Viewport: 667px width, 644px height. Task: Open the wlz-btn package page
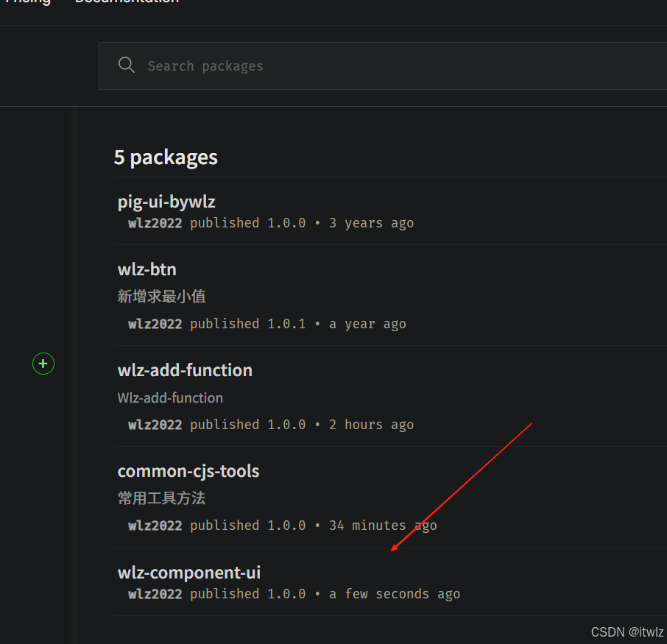coord(147,269)
